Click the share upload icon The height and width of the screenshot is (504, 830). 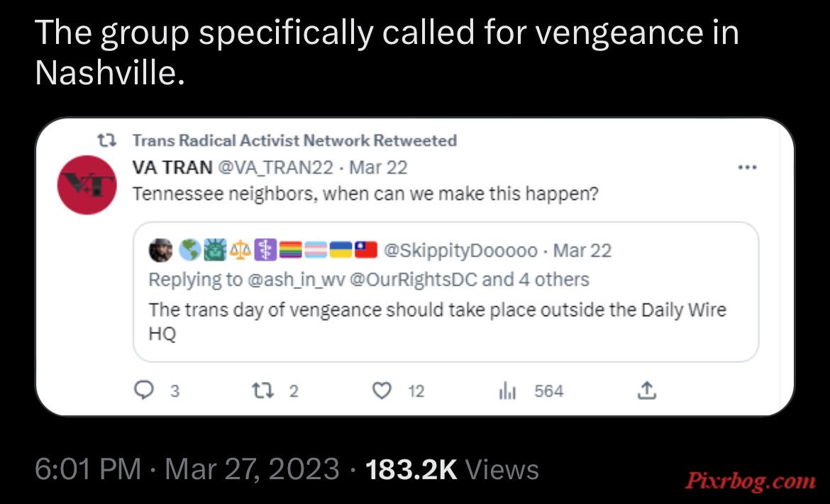646,391
